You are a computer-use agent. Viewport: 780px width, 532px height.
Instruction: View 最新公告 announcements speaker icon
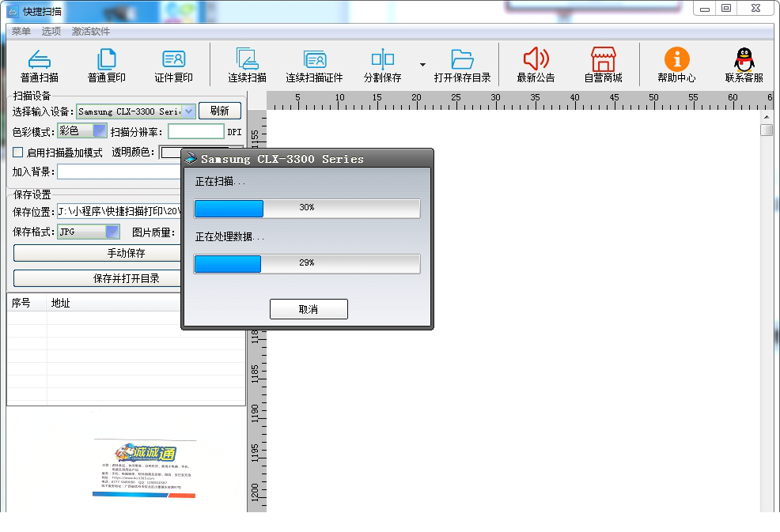coord(536,59)
